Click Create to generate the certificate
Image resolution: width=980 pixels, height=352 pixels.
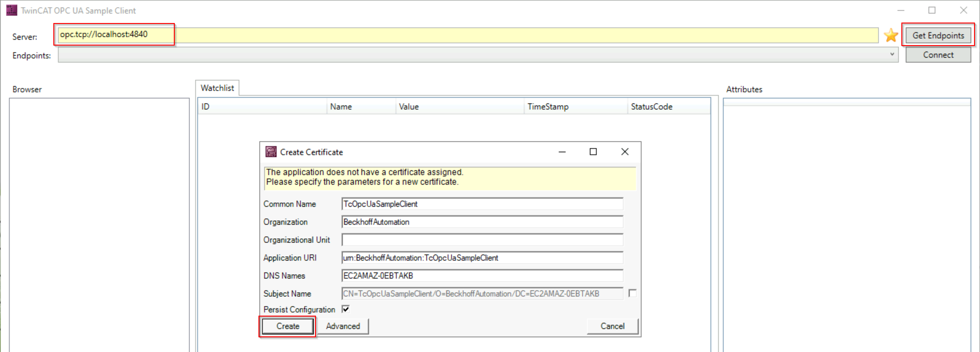(288, 326)
